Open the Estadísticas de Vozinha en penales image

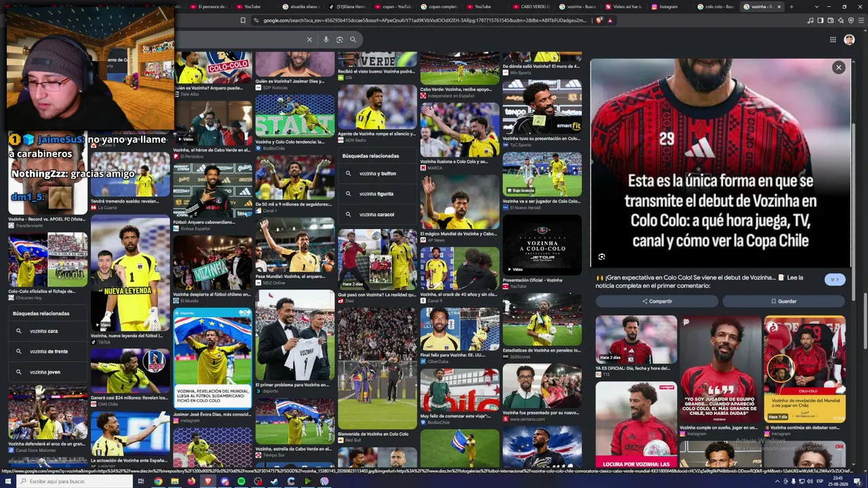pos(542,319)
